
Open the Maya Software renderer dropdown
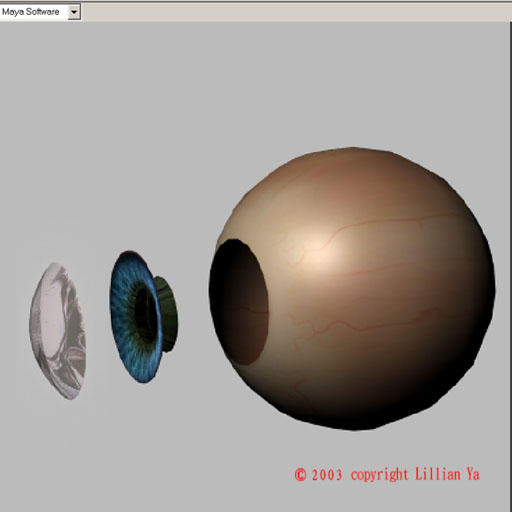coord(40,12)
